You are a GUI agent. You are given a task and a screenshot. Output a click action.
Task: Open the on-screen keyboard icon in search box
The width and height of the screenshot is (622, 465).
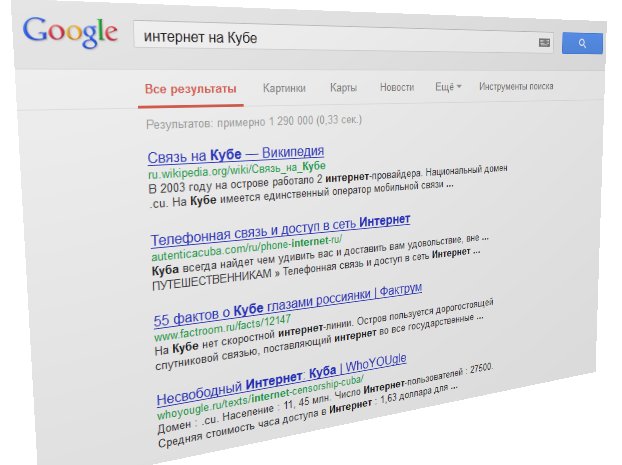[544, 42]
